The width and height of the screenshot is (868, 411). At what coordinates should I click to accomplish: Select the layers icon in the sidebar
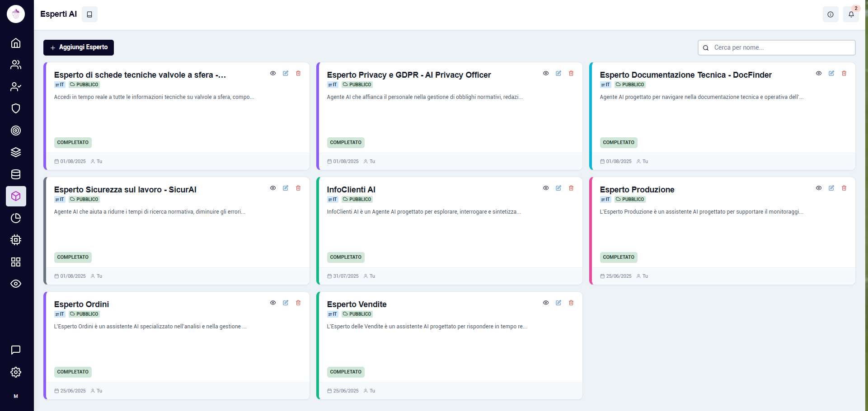[x=16, y=152]
